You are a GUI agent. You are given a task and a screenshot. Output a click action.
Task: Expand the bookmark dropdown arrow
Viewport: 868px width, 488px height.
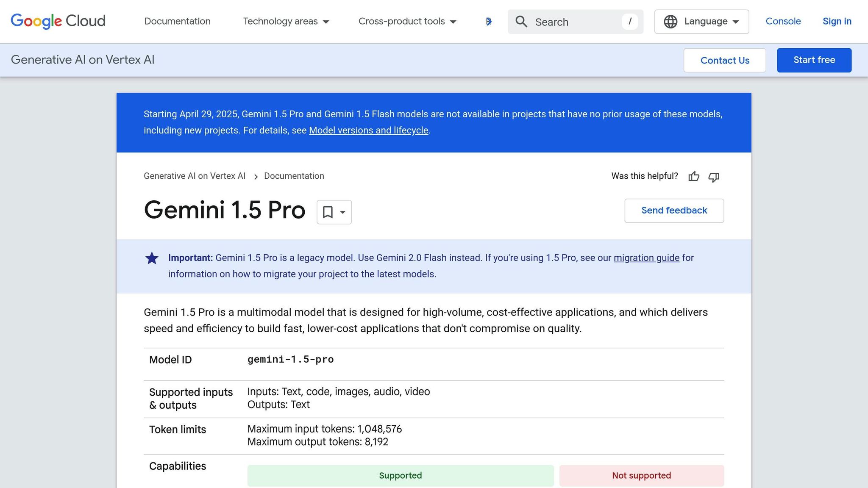point(343,212)
